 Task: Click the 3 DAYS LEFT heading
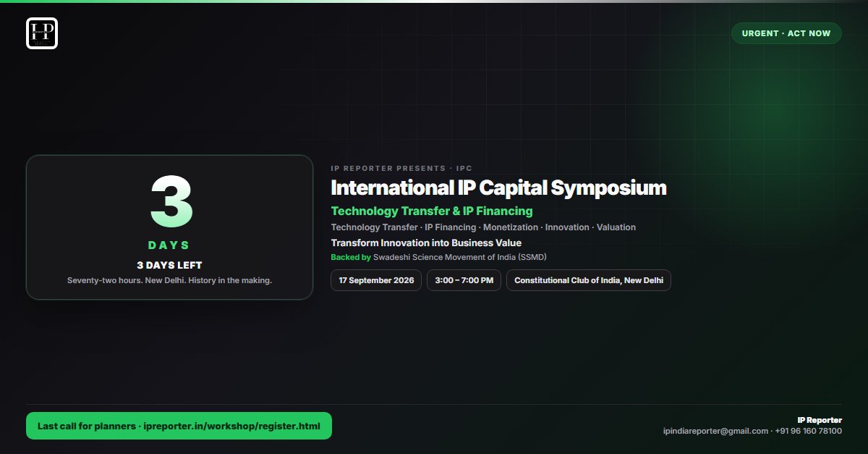169,265
